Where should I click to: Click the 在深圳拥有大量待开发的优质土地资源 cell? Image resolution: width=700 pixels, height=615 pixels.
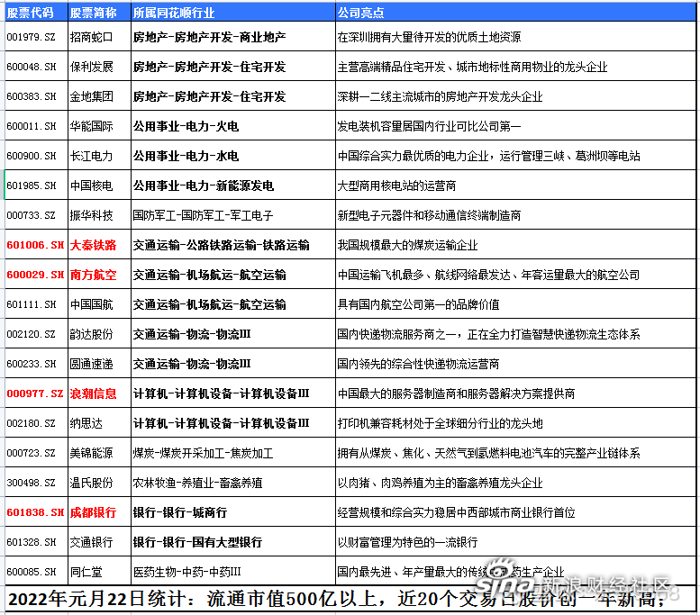click(x=515, y=37)
